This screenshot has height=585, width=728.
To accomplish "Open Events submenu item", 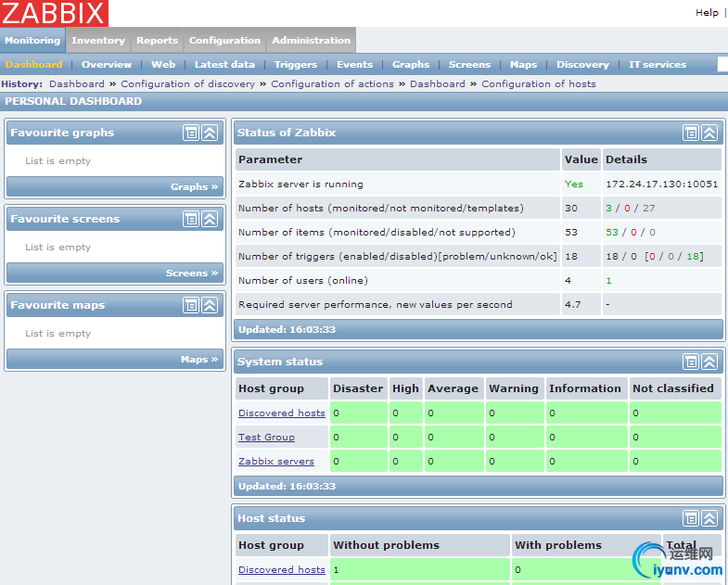I will [354, 65].
